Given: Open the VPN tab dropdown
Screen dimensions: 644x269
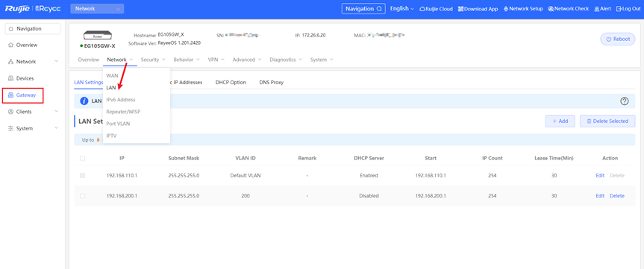Looking at the screenshot, I should point(216,60).
